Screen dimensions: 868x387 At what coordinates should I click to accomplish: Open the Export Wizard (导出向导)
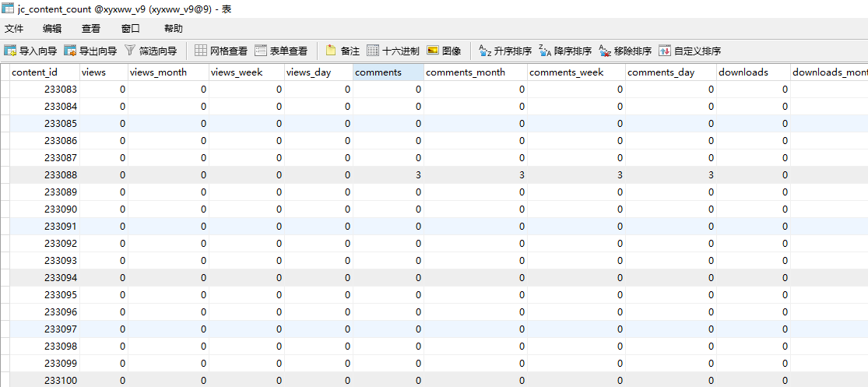tap(91, 51)
